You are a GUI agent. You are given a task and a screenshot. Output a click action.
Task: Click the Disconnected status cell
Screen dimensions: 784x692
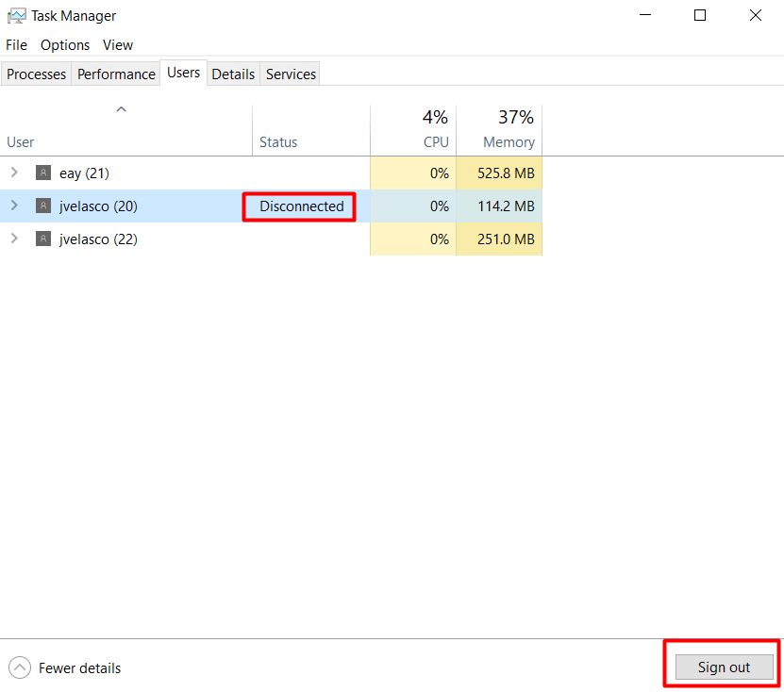pyautogui.click(x=302, y=206)
